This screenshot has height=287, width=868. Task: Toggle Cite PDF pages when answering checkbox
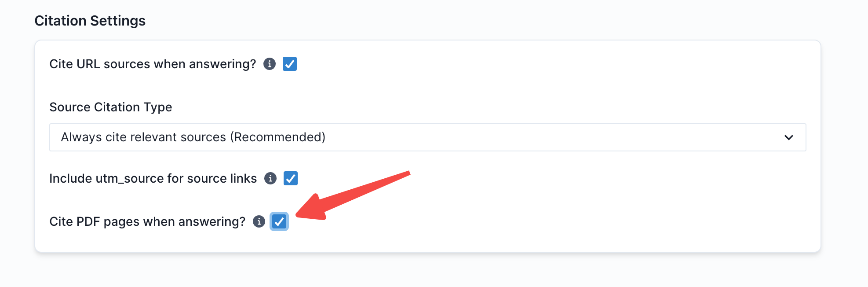click(279, 221)
